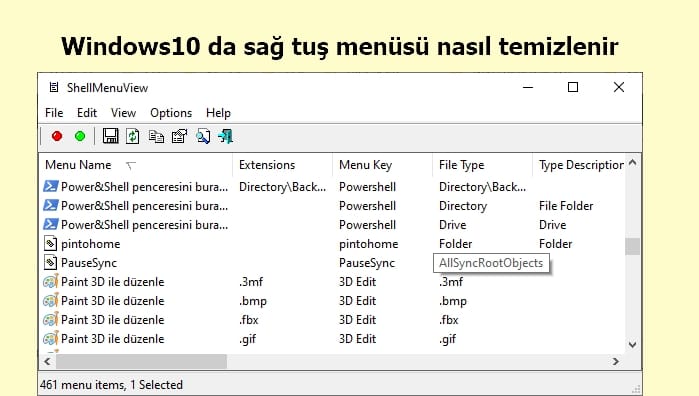Viewport: 699px width, 396px height.
Task: Close the ShellMenuView window
Action: 619,87
